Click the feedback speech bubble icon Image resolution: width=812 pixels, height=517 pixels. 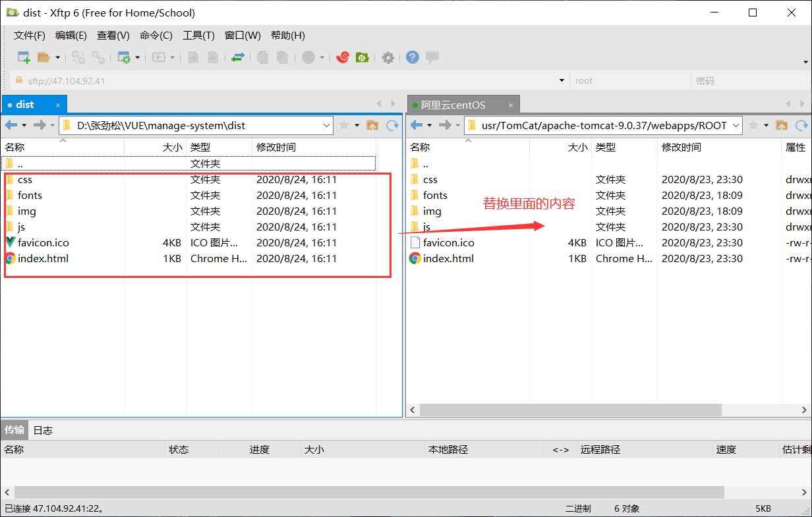(x=432, y=57)
